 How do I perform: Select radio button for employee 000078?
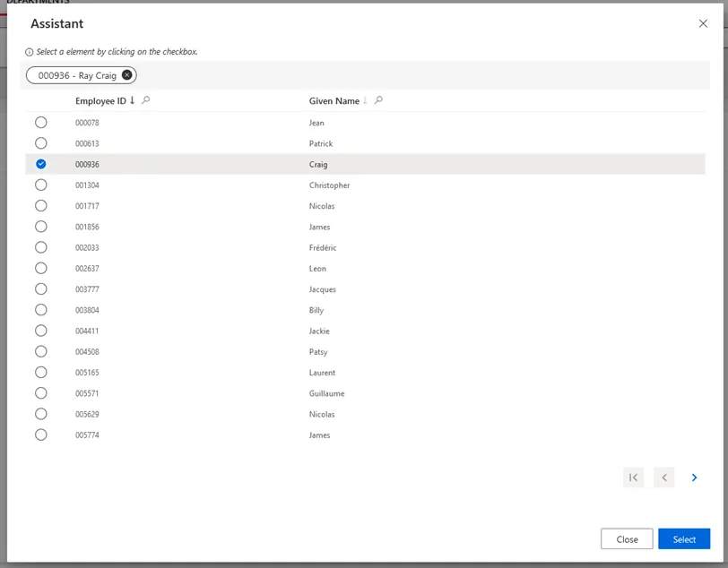(x=41, y=123)
